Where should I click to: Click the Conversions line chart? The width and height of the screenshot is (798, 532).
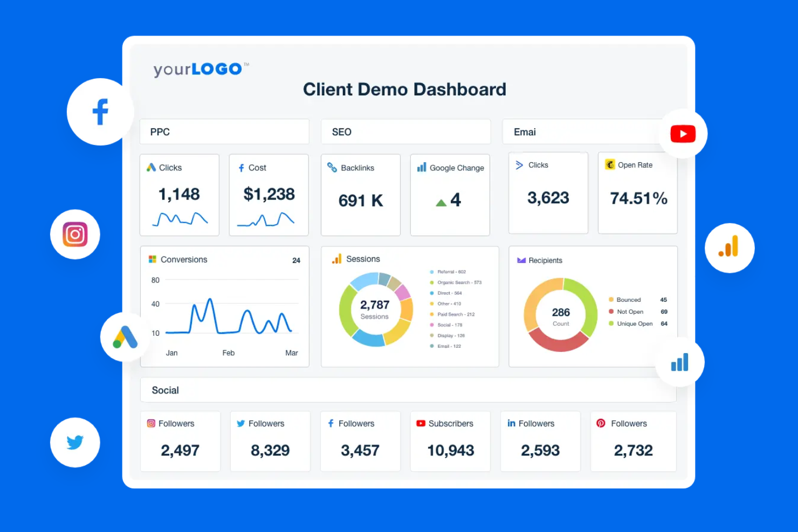[229, 317]
